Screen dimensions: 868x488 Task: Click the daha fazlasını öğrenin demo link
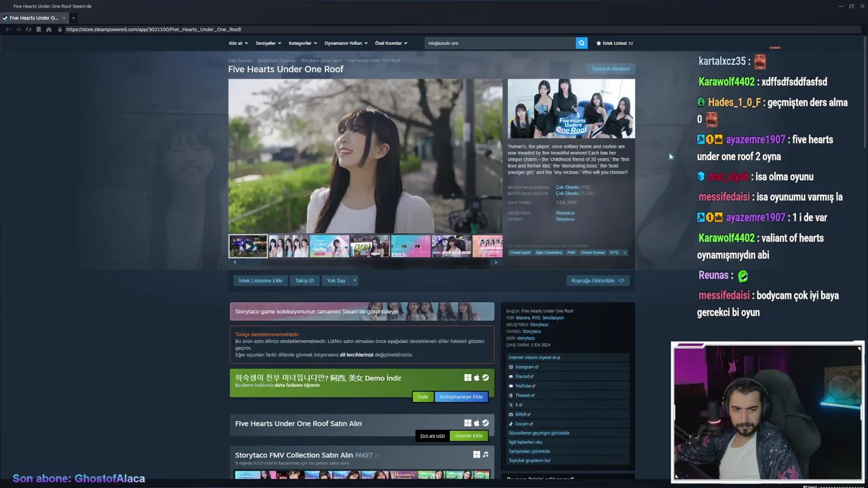tap(297, 385)
